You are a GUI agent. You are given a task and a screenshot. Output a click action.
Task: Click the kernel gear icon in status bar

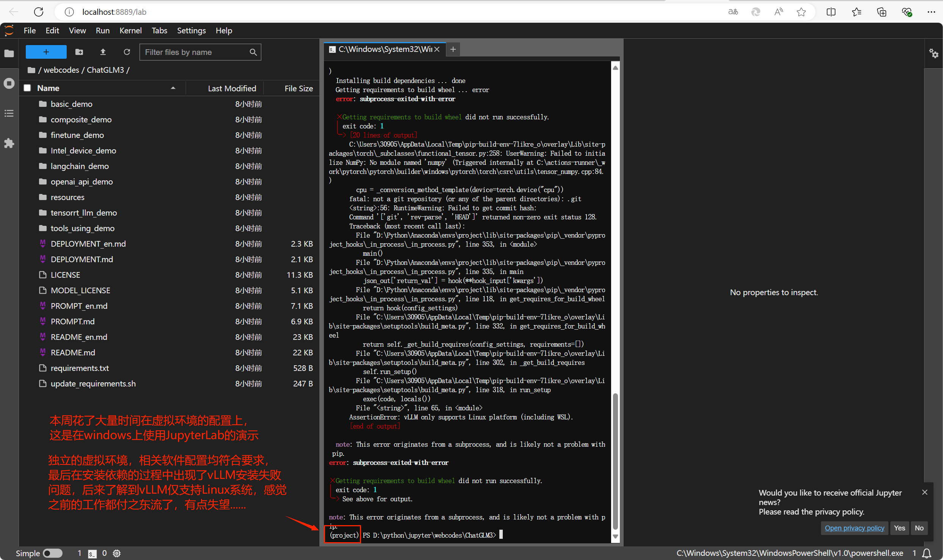tap(117, 554)
